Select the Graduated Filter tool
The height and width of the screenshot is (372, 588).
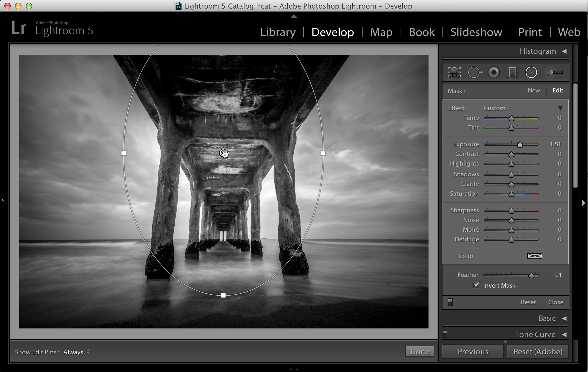tap(512, 73)
